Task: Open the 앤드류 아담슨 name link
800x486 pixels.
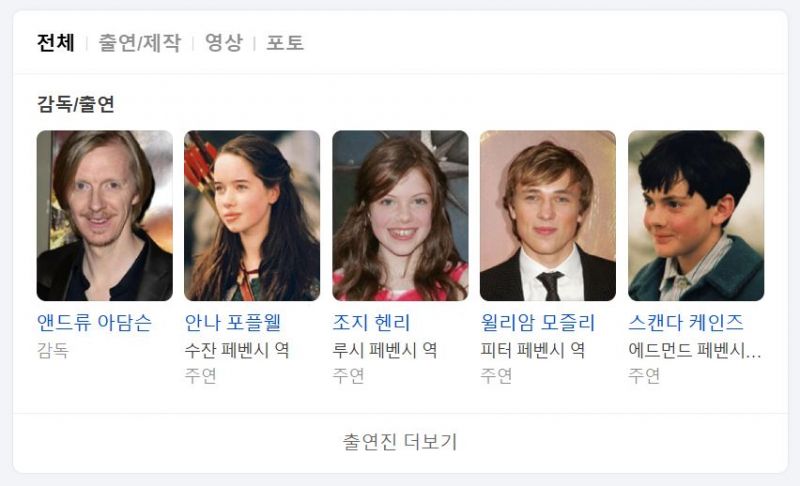Action: click(94, 322)
